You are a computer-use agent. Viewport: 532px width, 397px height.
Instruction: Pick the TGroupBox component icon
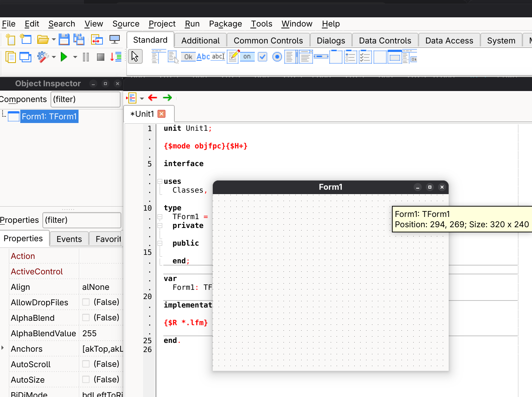coord(336,57)
